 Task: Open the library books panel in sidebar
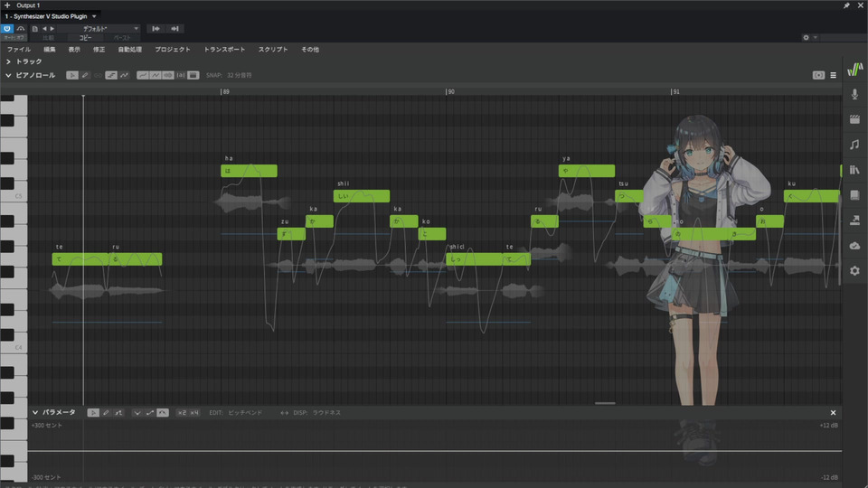(854, 170)
